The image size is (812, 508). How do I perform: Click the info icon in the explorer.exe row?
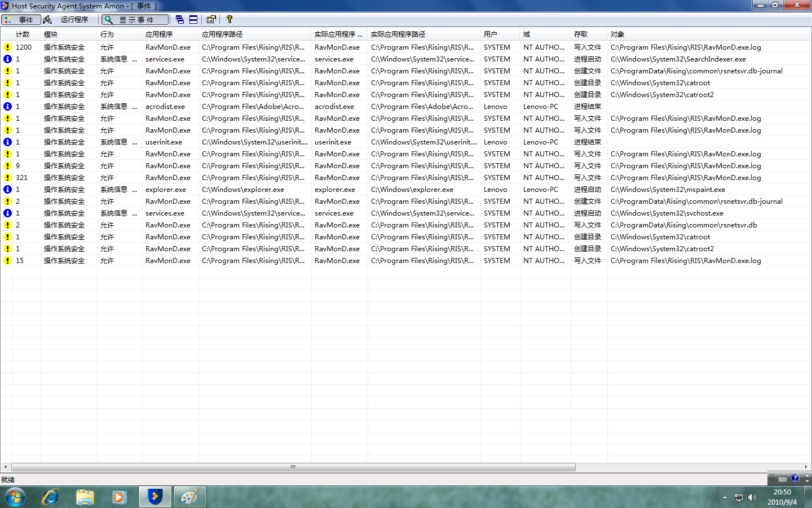pyautogui.click(x=7, y=190)
